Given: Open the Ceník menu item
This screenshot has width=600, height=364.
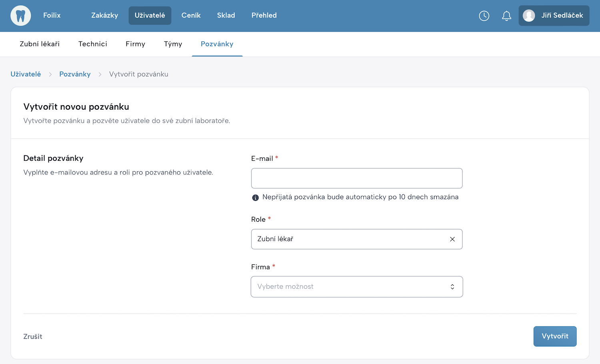Looking at the screenshot, I should pos(191,16).
